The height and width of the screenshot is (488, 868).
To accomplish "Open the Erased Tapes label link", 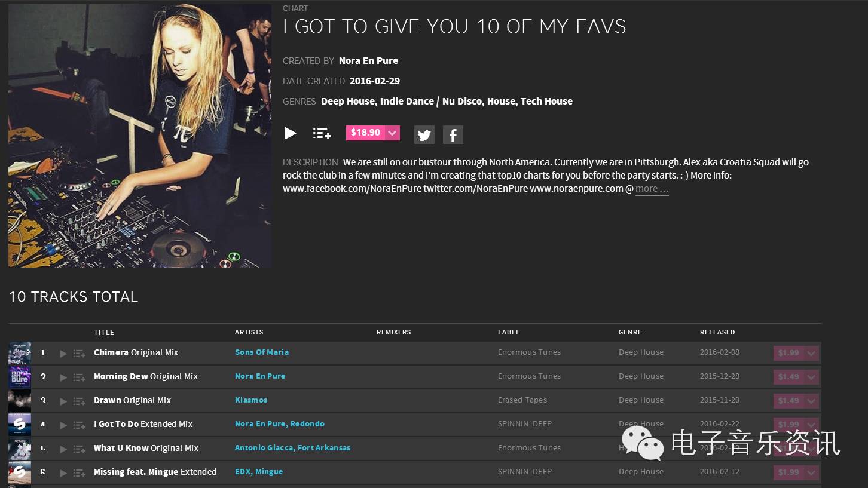I will coord(522,400).
